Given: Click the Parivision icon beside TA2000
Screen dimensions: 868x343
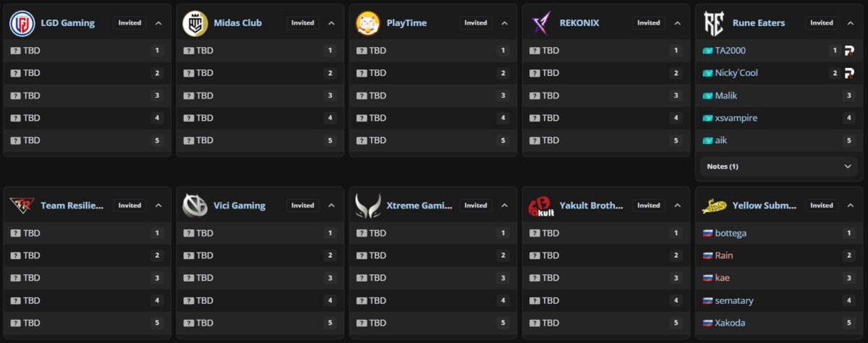Looking at the screenshot, I should (850, 51).
